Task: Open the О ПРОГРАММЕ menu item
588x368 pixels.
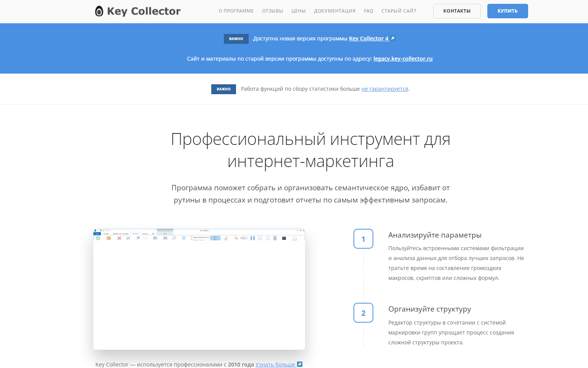Action: click(x=236, y=11)
